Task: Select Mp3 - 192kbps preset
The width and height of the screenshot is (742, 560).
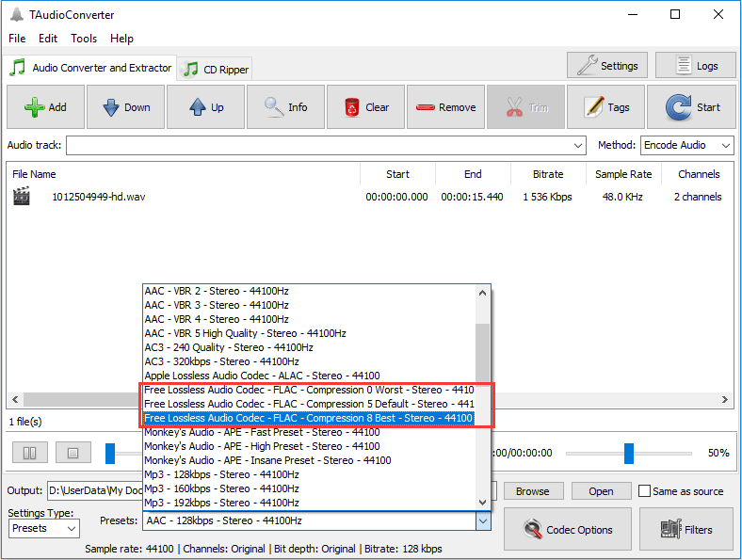Action: point(309,503)
